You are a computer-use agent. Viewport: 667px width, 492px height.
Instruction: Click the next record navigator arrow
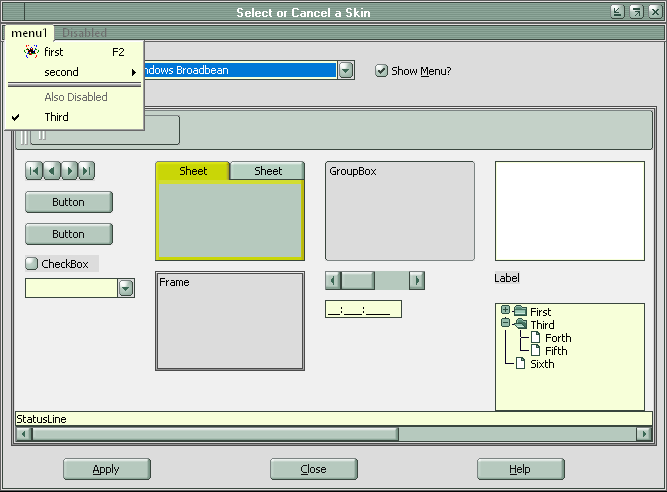[69, 171]
